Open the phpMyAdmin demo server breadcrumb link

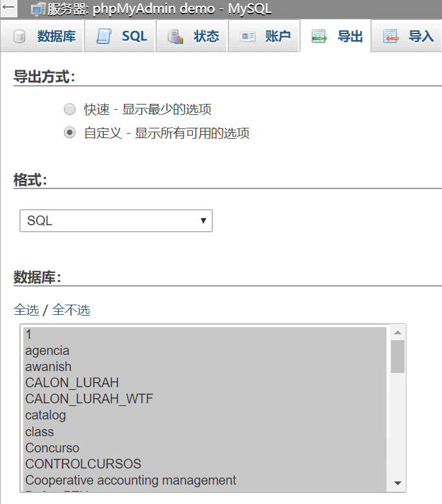pos(159,8)
